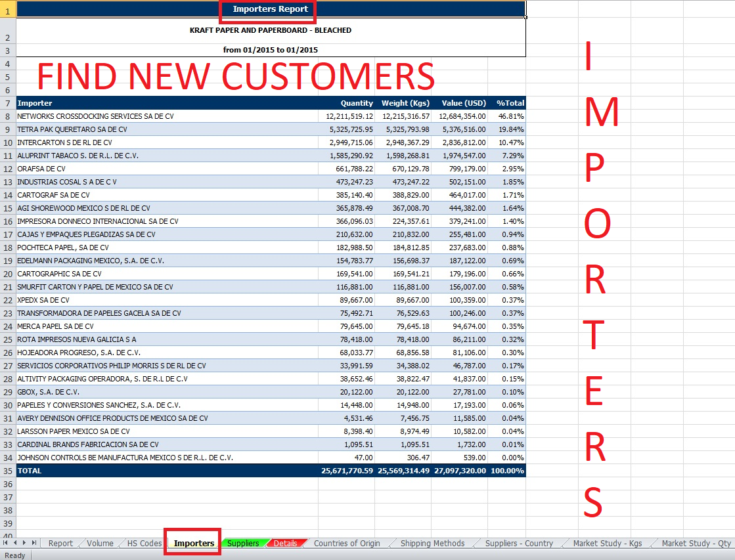Click next sheet navigation arrow
This screenshot has height=560, width=735.
pos(24,543)
